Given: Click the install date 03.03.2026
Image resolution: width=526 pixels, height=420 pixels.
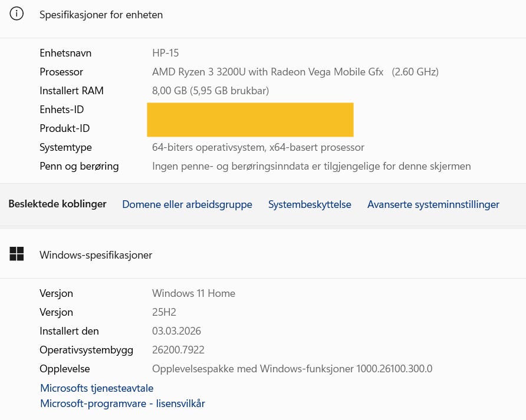Looking at the screenshot, I should click(x=176, y=331).
